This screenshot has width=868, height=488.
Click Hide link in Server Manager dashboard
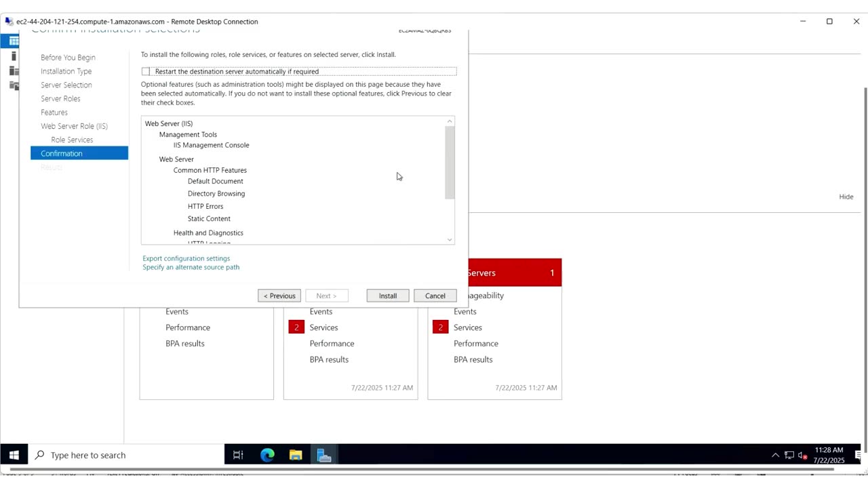coord(846,197)
